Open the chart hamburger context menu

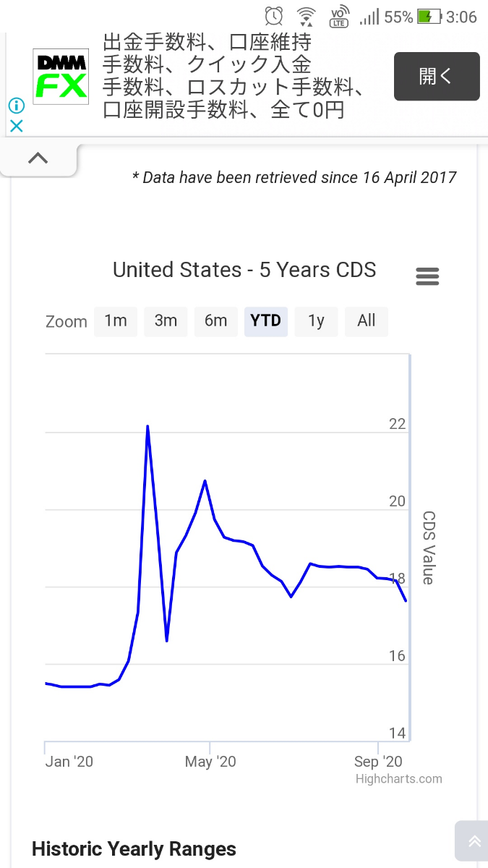427,276
